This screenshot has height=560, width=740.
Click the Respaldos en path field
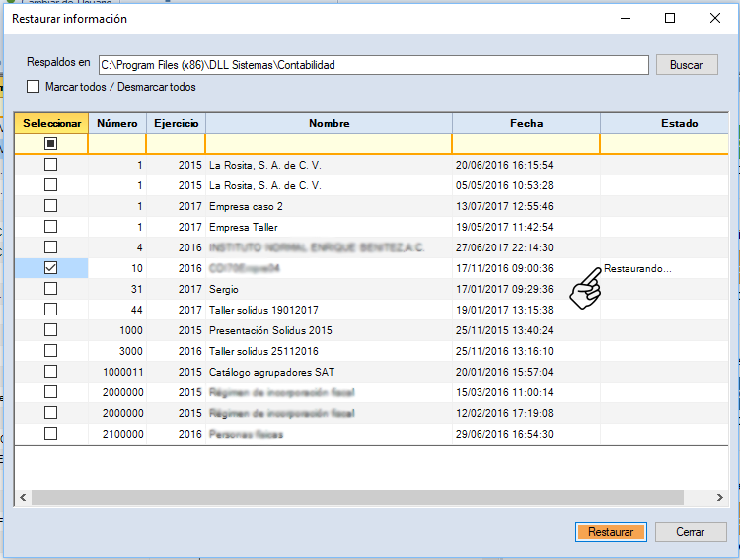click(x=373, y=65)
